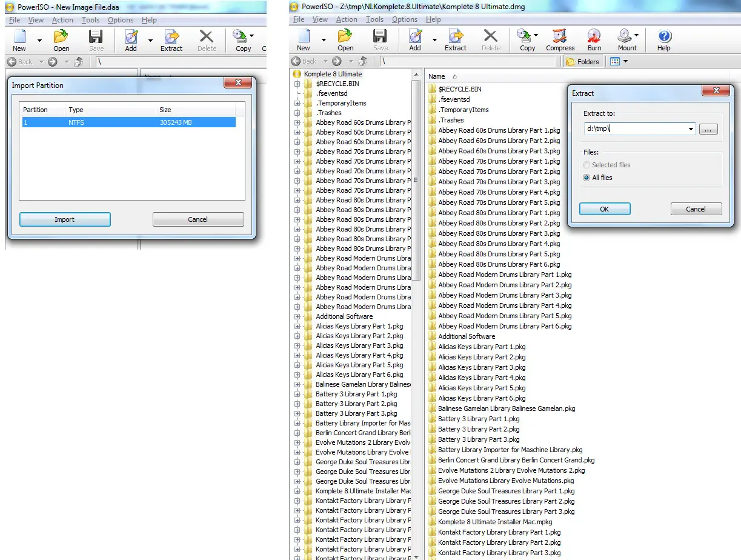This screenshot has height=560, width=741.
Task: Go Back in the Komplete 8 Ultimate.dmg window
Action: point(304,61)
